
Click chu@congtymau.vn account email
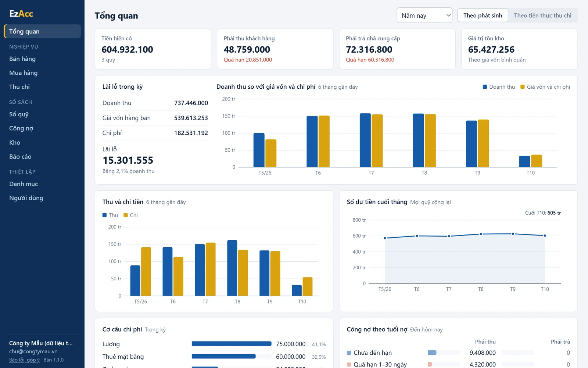click(33, 351)
